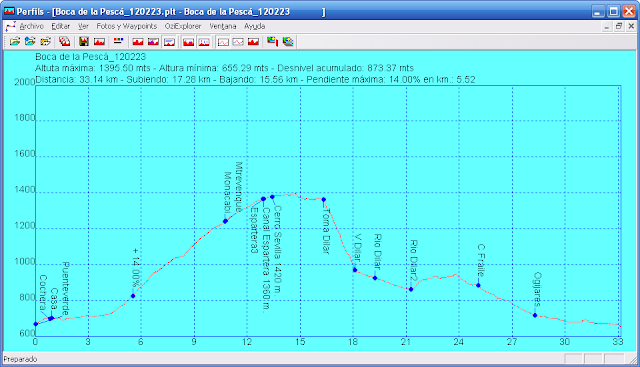Image resolution: width=640 pixels, height=367 pixels.
Task: Click the white line-graph icon with red curve
Action: pos(223,42)
